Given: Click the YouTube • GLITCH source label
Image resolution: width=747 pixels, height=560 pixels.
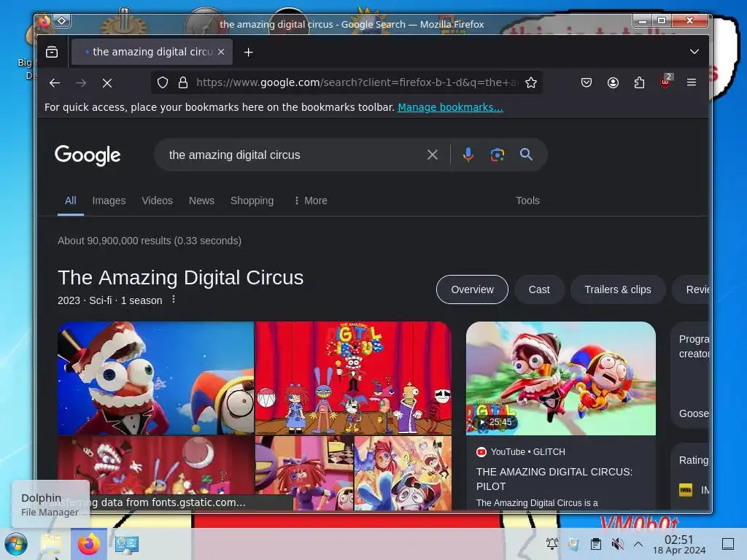Looking at the screenshot, I should point(521,452).
